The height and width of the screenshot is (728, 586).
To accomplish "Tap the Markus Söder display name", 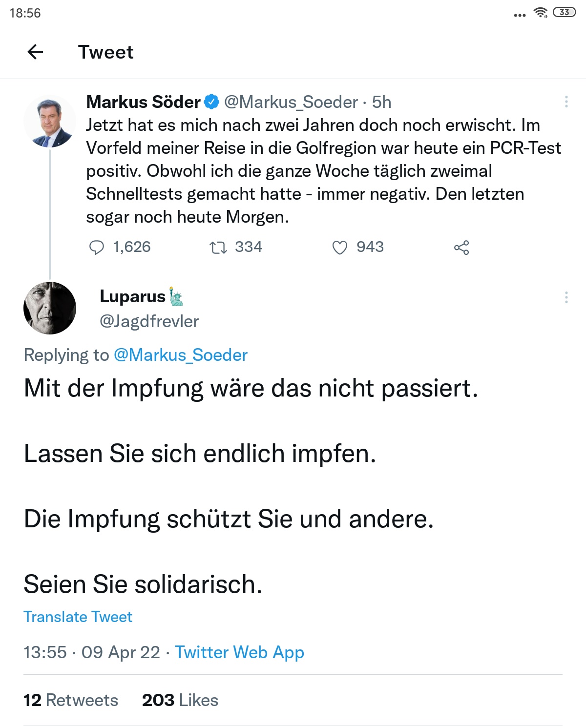I will pos(144,102).
